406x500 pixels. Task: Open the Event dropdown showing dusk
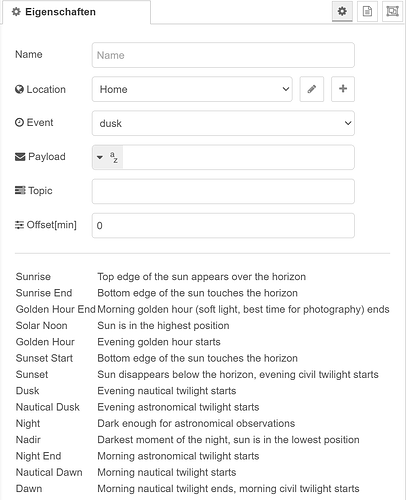[223, 123]
